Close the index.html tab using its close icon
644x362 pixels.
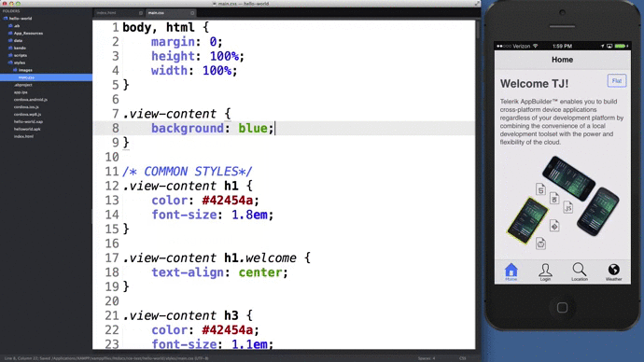tap(141, 13)
